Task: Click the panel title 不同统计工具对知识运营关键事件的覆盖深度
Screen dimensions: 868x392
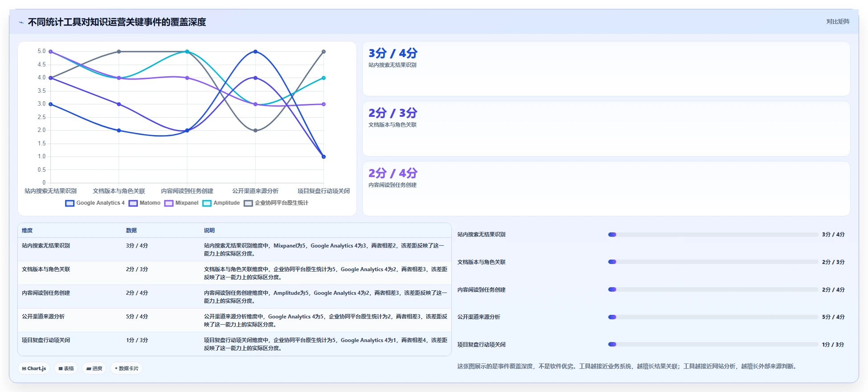Action: point(117,22)
